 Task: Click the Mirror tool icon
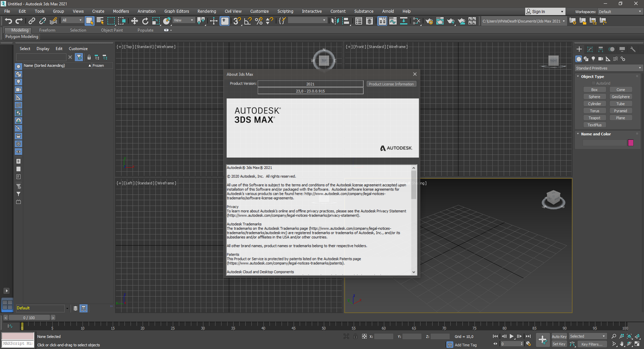336,21
